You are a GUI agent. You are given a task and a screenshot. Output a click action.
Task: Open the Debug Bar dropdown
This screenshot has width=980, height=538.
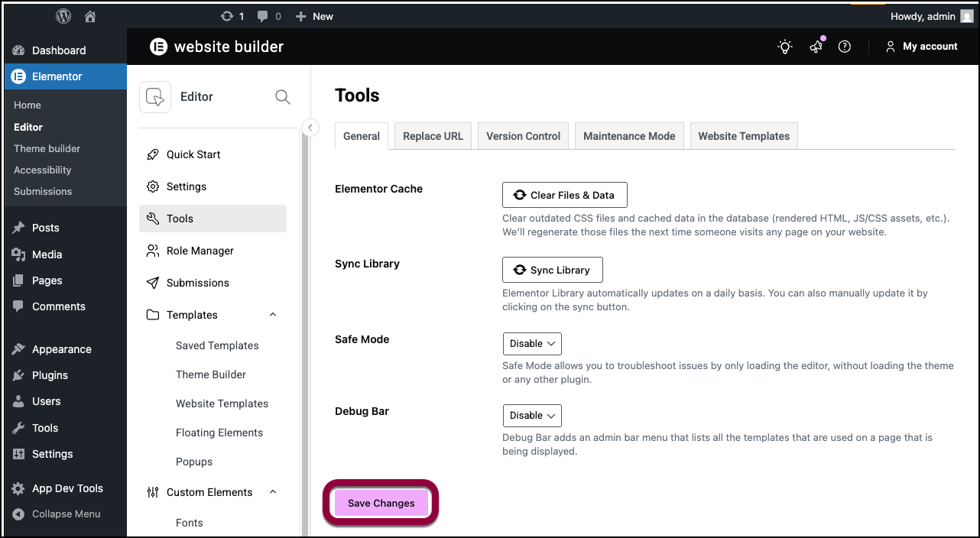(x=532, y=416)
